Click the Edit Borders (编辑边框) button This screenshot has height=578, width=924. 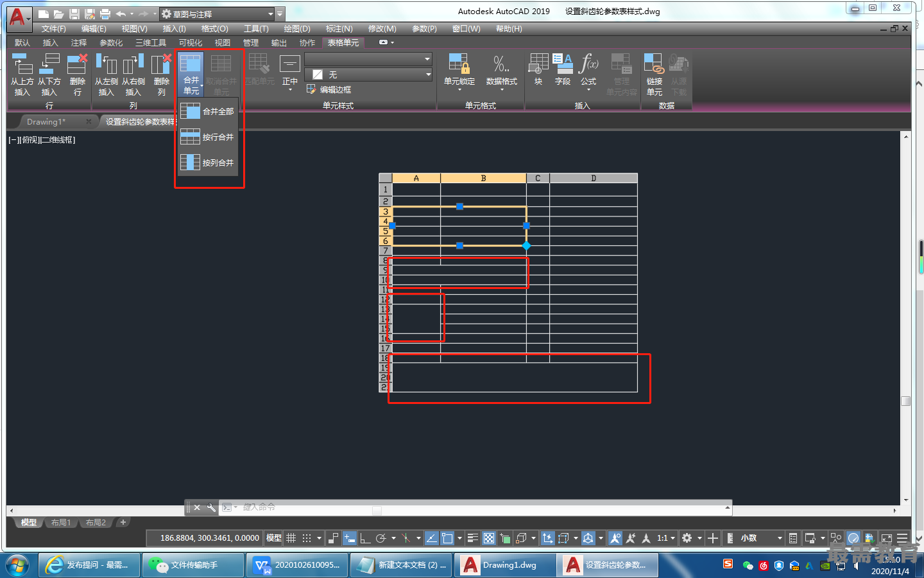pyautogui.click(x=329, y=89)
